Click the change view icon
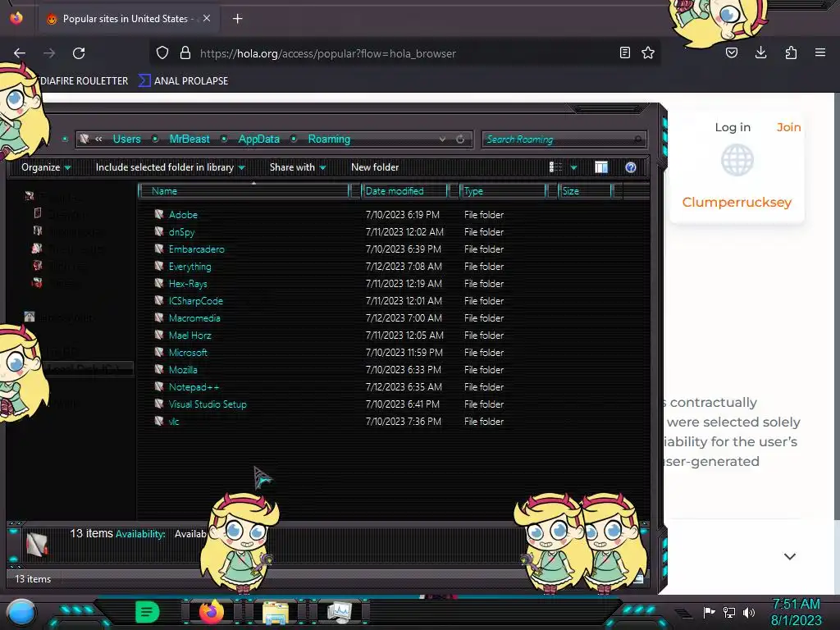840x630 pixels. (556, 167)
